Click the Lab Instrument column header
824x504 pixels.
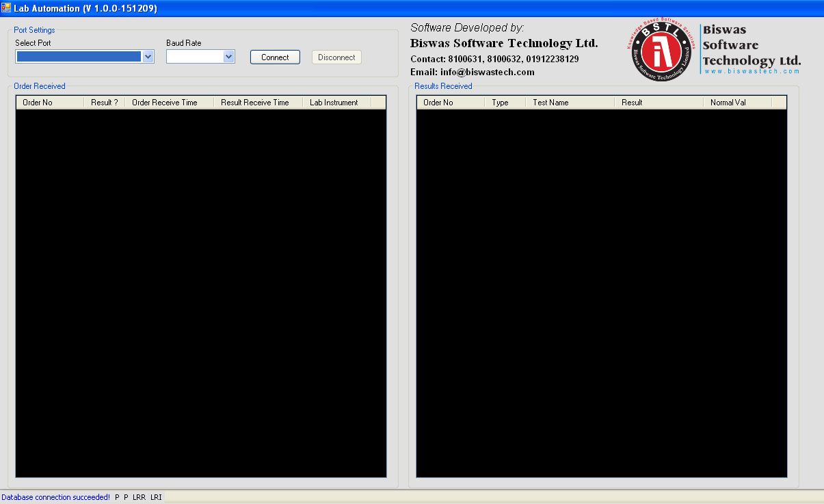[x=337, y=103]
